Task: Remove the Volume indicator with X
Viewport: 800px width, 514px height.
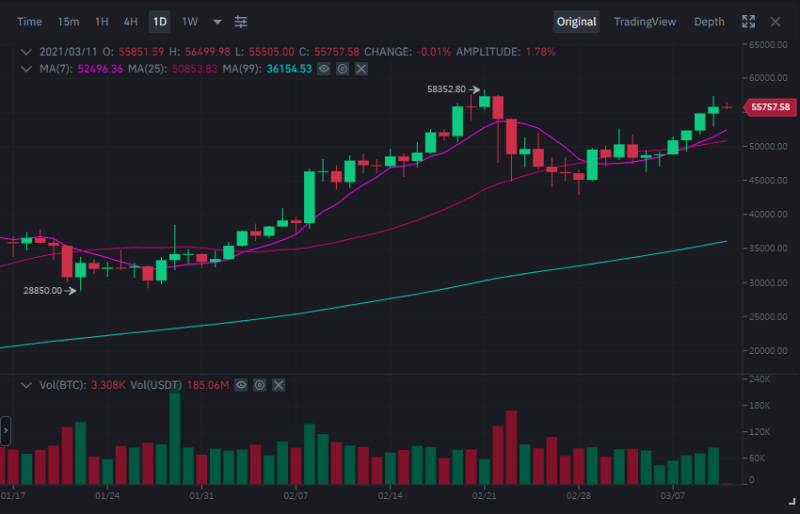Action: [x=278, y=385]
